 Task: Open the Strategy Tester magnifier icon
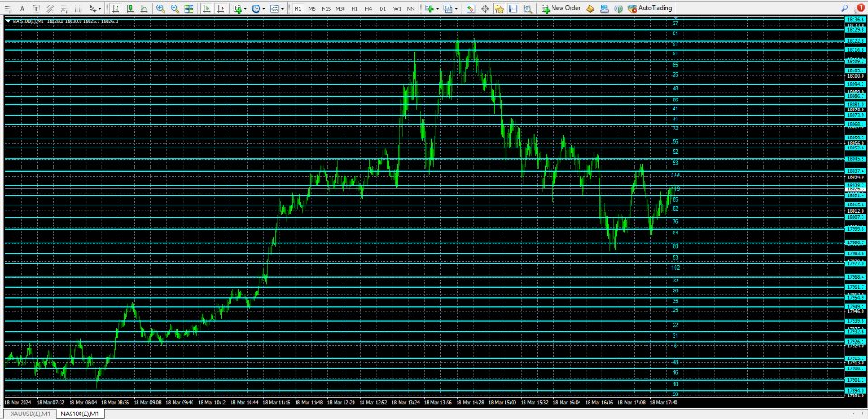pos(528,8)
